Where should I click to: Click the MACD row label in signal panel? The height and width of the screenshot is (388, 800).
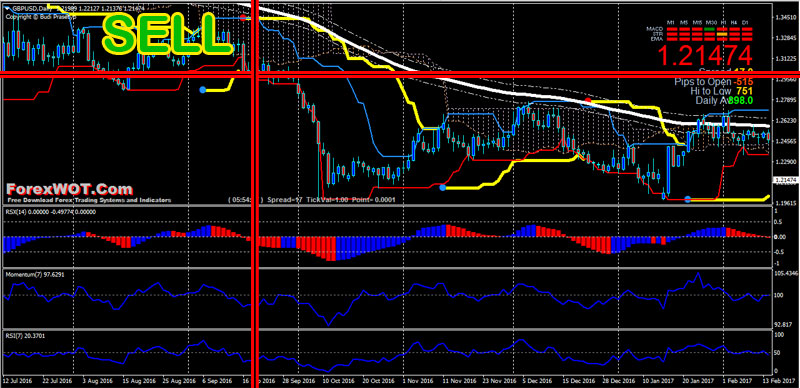point(655,29)
